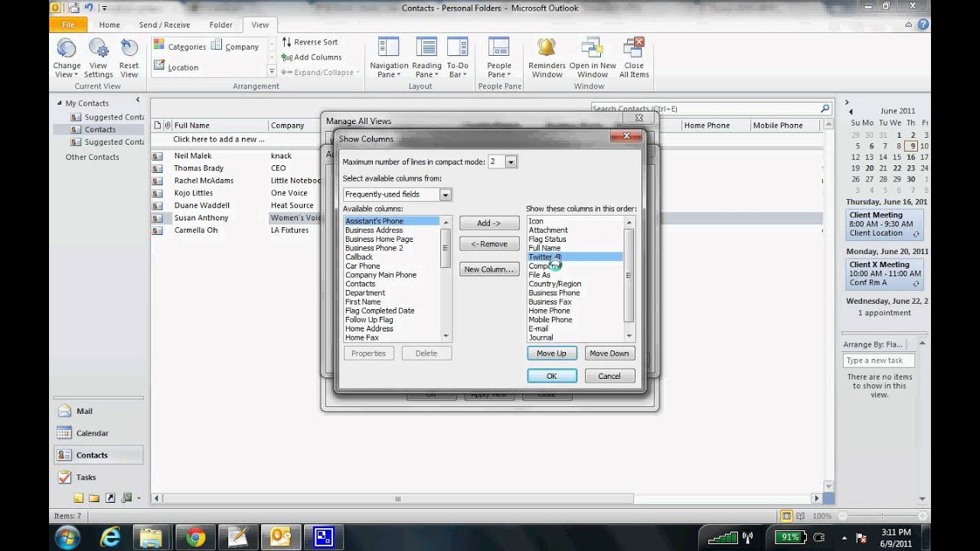Select Business Address in Available columns
This screenshot has width=980, height=551.
pyautogui.click(x=391, y=230)
